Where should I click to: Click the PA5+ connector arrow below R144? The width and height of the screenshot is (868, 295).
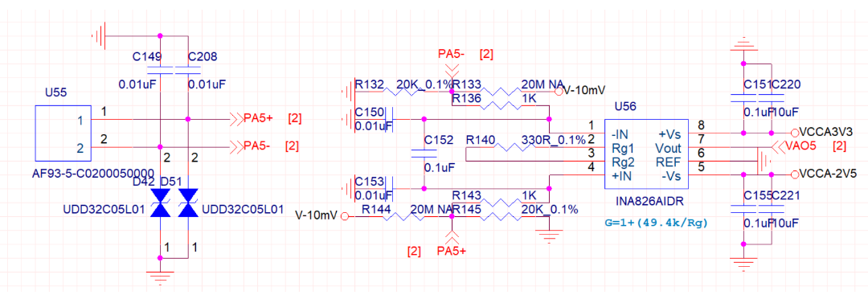(x=452, y=237)
